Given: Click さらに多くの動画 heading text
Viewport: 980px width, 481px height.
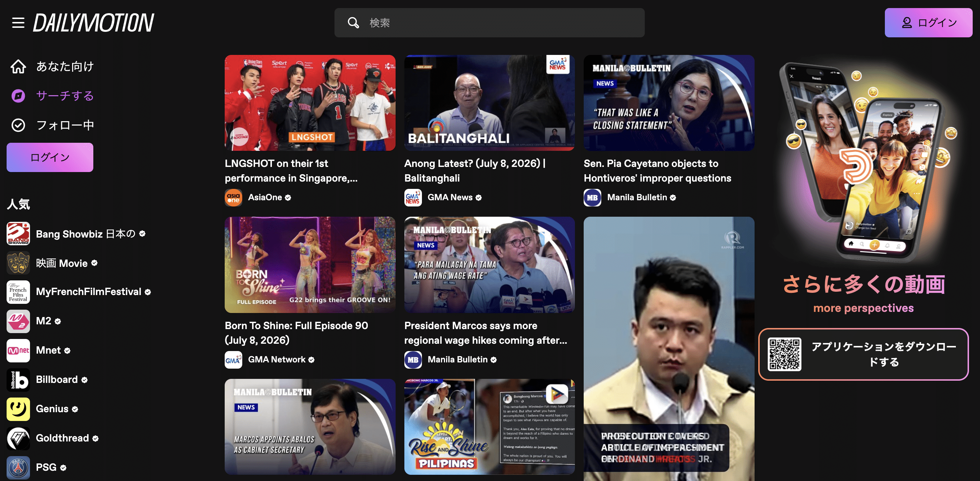Looking at the screenshot, I should pyautogui.click(x=864, y=284).
